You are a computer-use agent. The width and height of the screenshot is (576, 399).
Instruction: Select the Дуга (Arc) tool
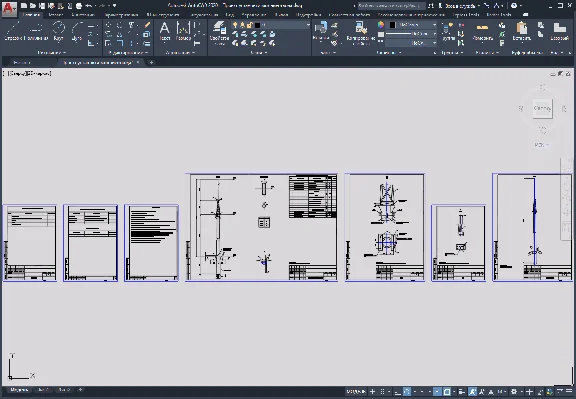pyautogui.click(x=76, y=31)
